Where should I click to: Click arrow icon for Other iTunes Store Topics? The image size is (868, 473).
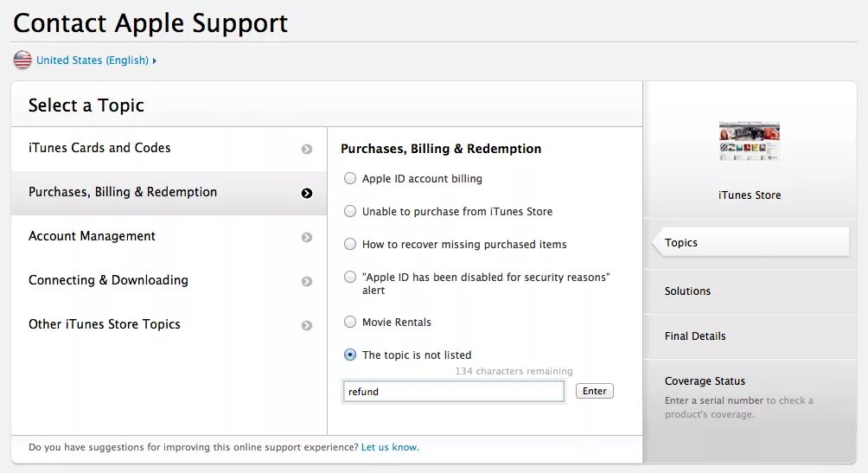(x=307, y=325)
